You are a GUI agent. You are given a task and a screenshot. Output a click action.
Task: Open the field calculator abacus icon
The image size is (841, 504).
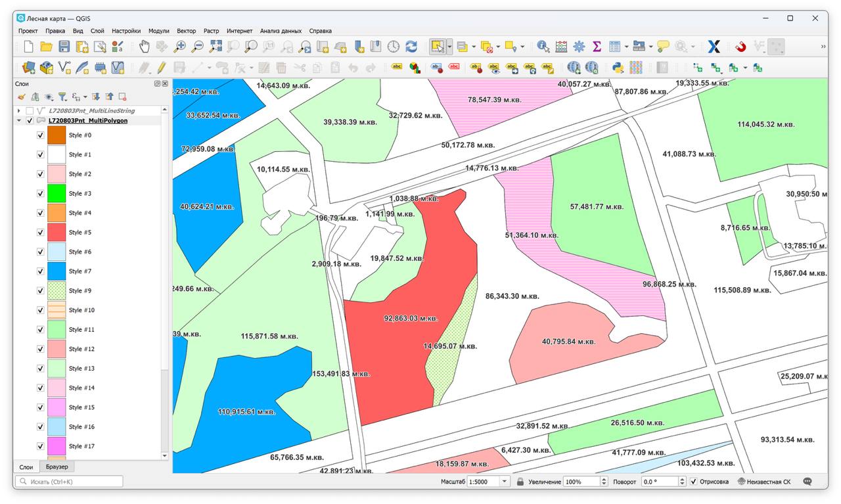coord(561,47)
